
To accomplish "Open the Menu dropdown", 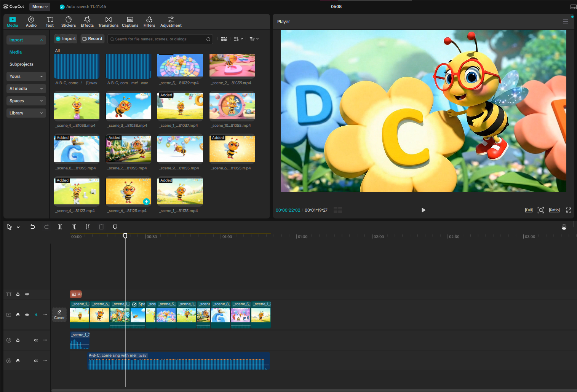I will pyautogui.click(x=40, y=6).
